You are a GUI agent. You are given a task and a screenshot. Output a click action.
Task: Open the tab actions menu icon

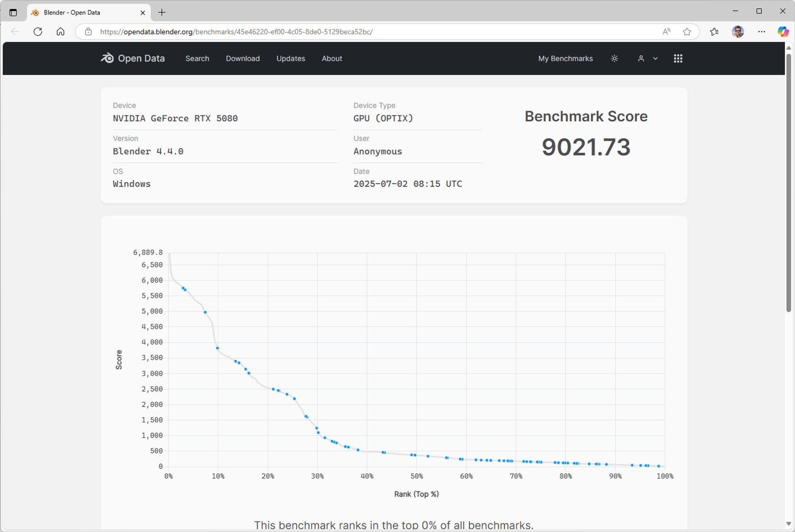[x=13, y=12]
